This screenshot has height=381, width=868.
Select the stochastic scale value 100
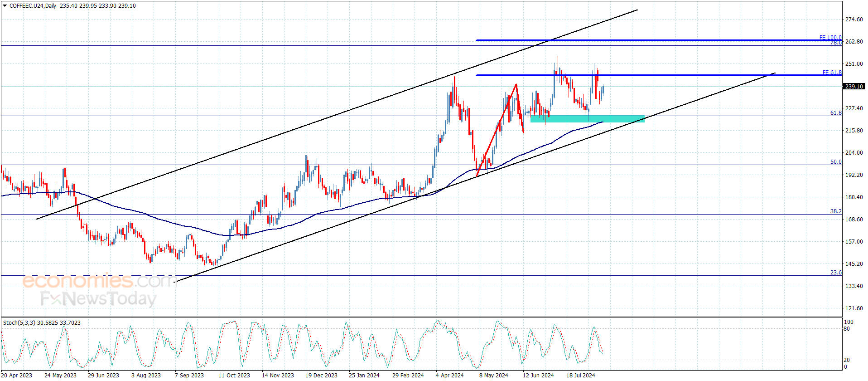coord(849,322)
